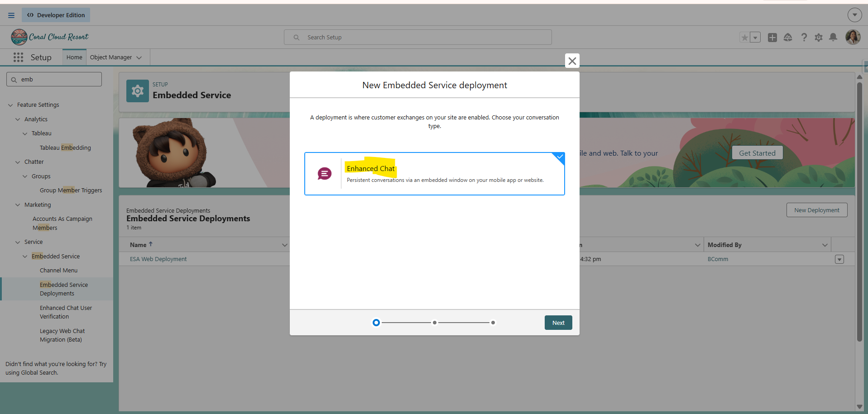Click Next in the deployment dialog
The width and height of the screenshot is (868, 414).
(558, 323)
